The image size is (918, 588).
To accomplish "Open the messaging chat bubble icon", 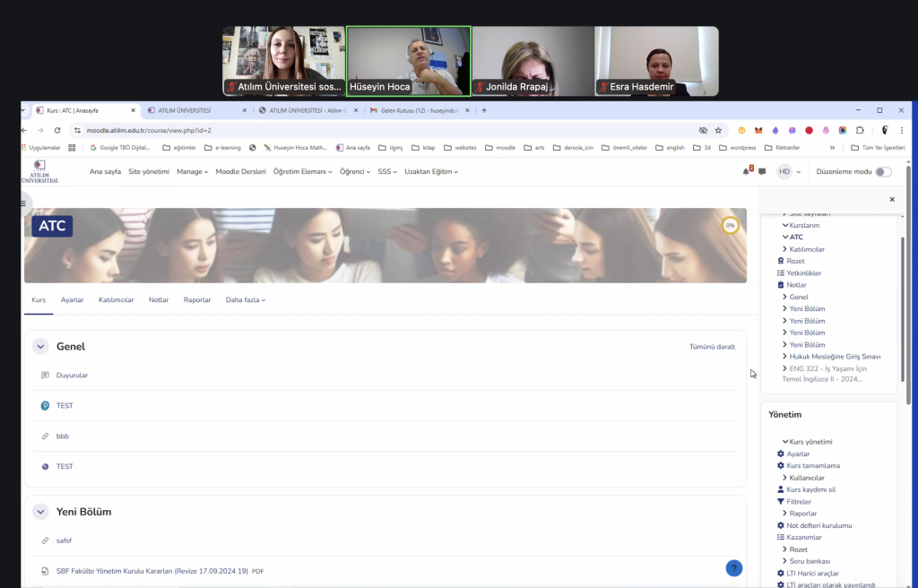I will (762, 171).
